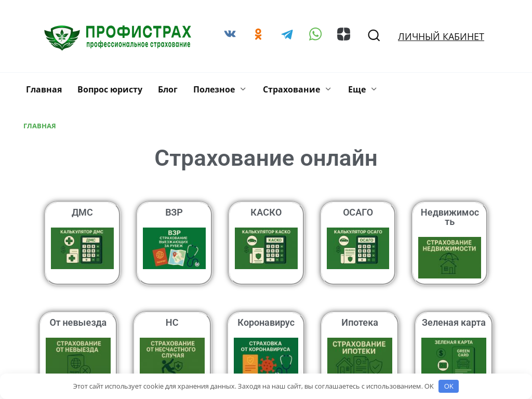The width and height of the screenshot is (532, 399).
Task: Open the ВЗР travel insurance thumbnail
Action: tap(174, 248)
